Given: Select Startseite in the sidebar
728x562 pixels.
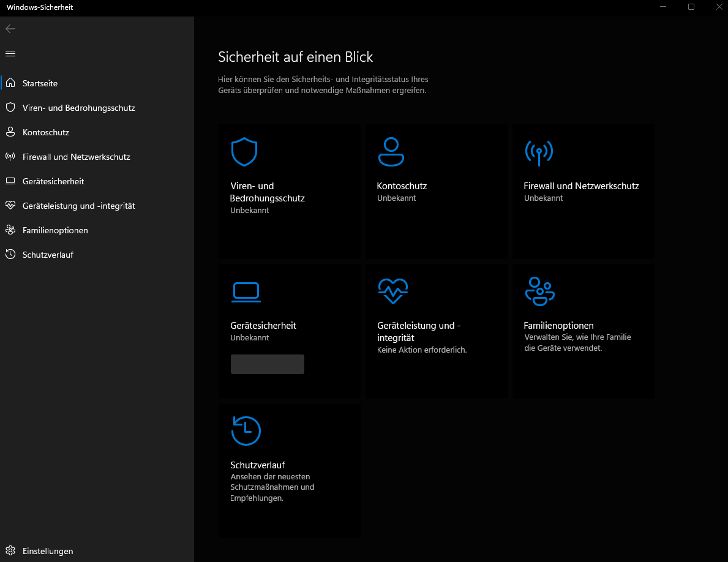Looking at the screenshot, I should [x=40, y=83].
